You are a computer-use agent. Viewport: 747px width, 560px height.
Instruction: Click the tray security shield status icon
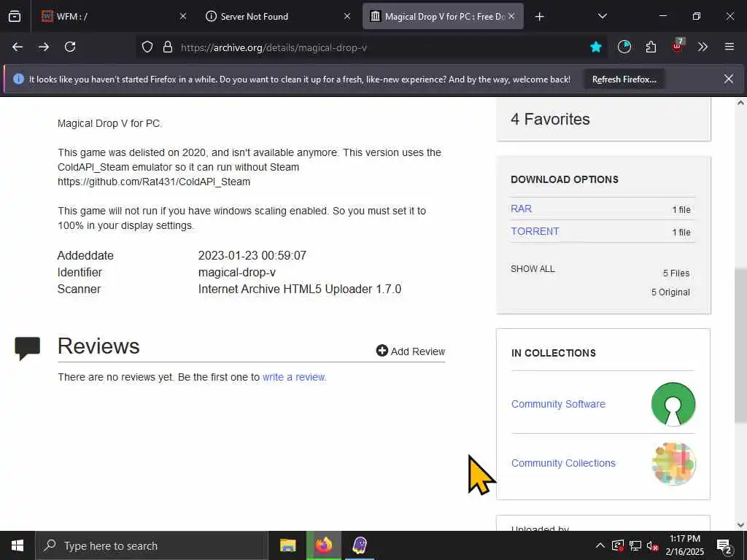(618, 545)
